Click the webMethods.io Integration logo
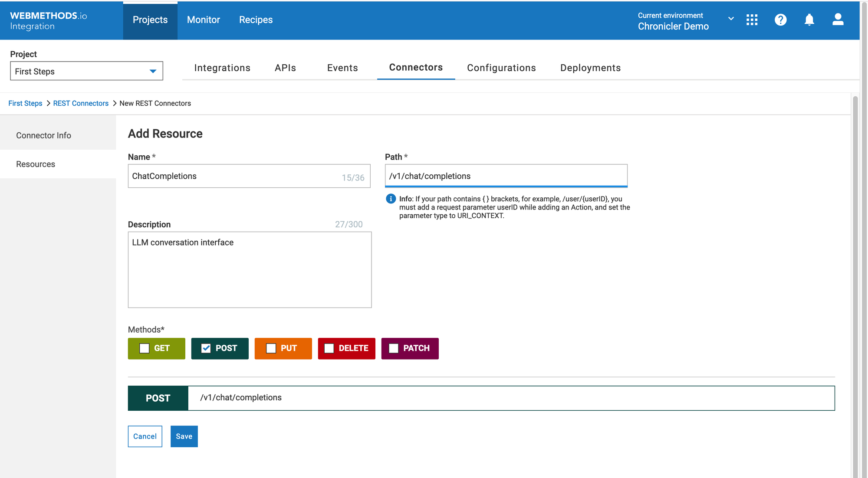 point(49,20)
